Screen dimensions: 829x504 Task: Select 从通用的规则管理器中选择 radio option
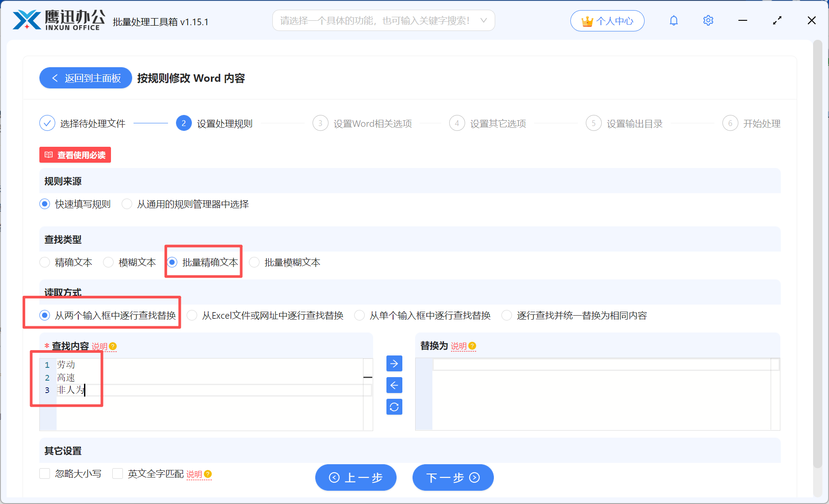coord(127,204)
